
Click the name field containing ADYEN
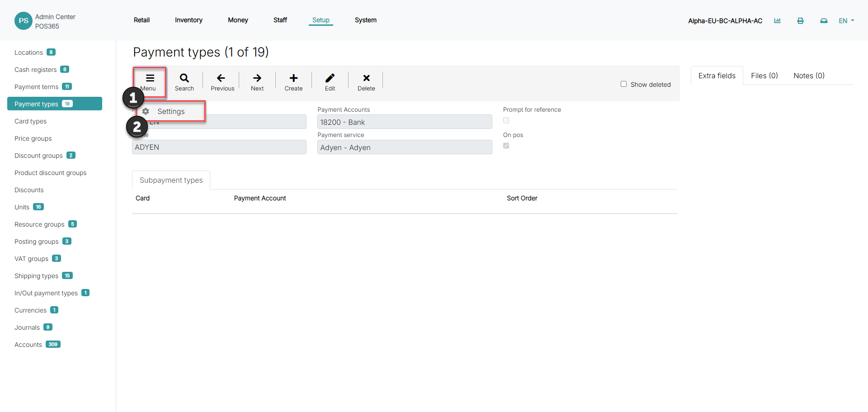219,147
